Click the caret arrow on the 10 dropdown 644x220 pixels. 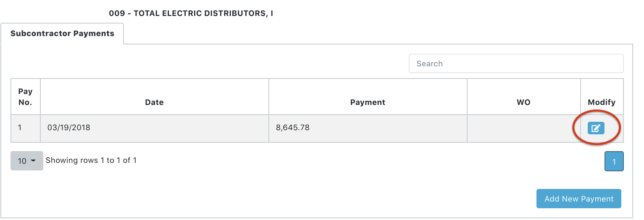coord(33,161)
